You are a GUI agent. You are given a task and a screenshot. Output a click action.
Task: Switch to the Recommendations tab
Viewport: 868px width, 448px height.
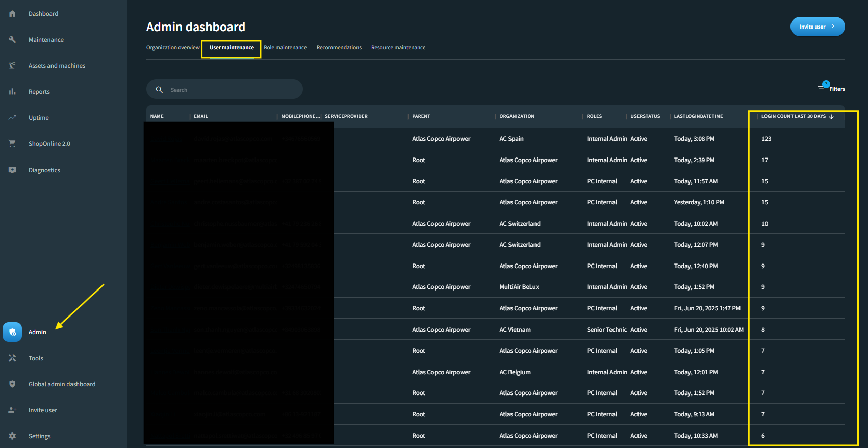point(339,48)
